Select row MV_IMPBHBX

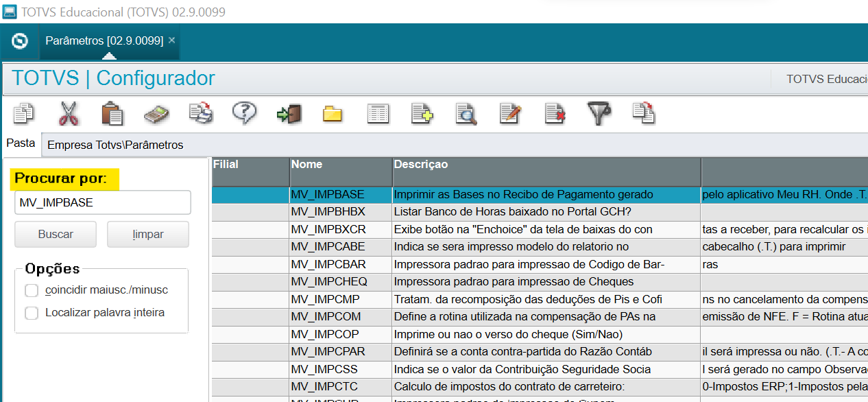[x=540, y=212]
